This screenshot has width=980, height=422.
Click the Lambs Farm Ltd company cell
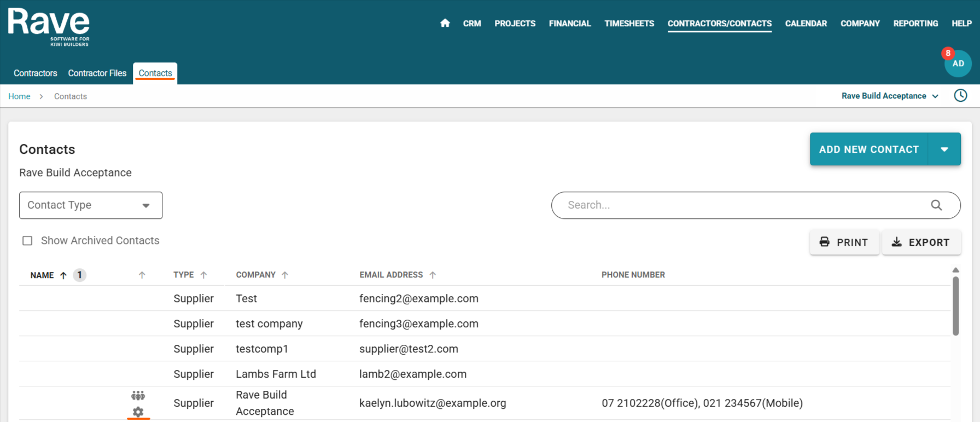[x=276, y=374]
